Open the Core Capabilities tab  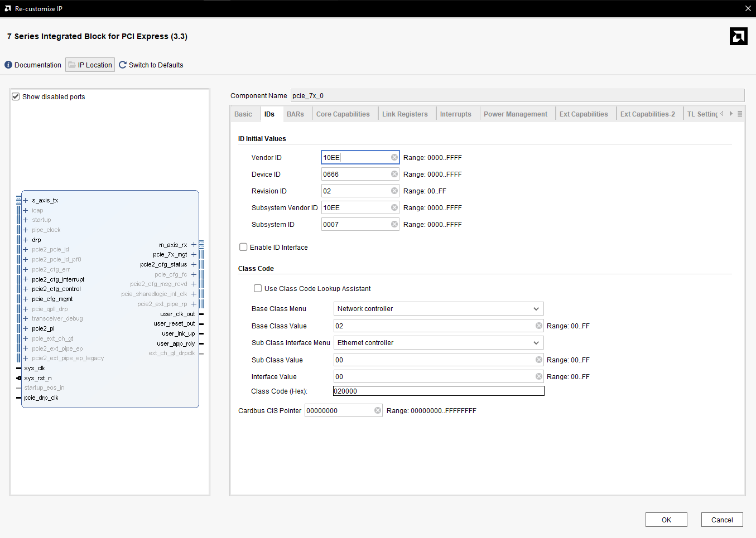[x=343, y=114]
